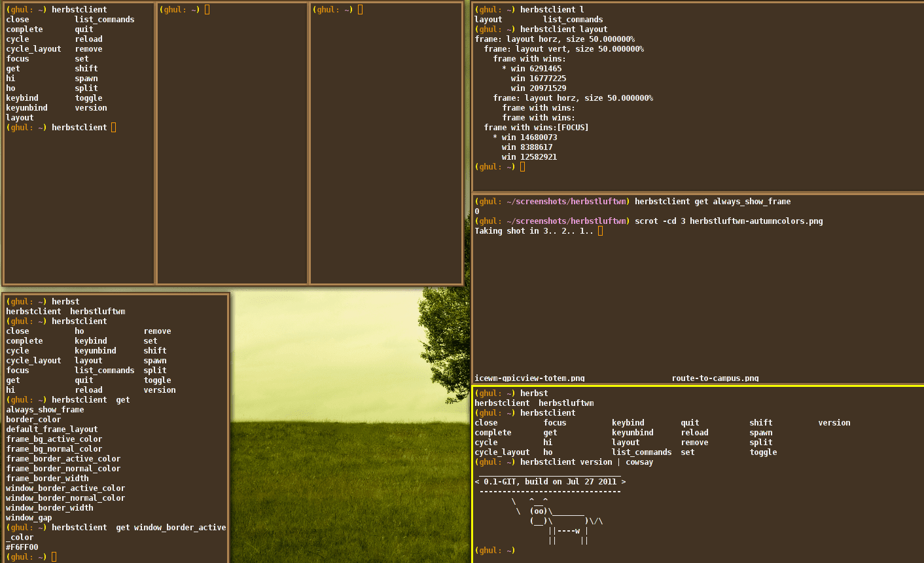
Task: Click 'cycle_layout' in the two-column command list
Action: click(x=33, y=49)
